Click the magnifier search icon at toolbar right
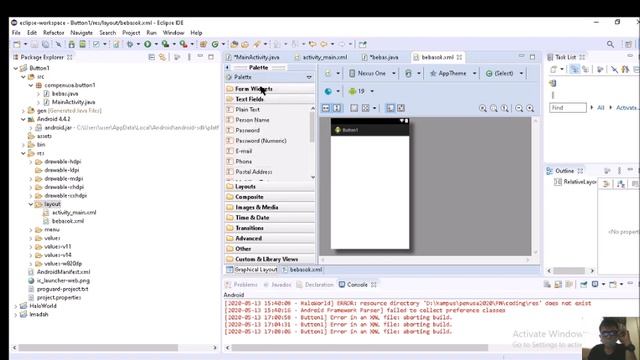 coord(610,44)
